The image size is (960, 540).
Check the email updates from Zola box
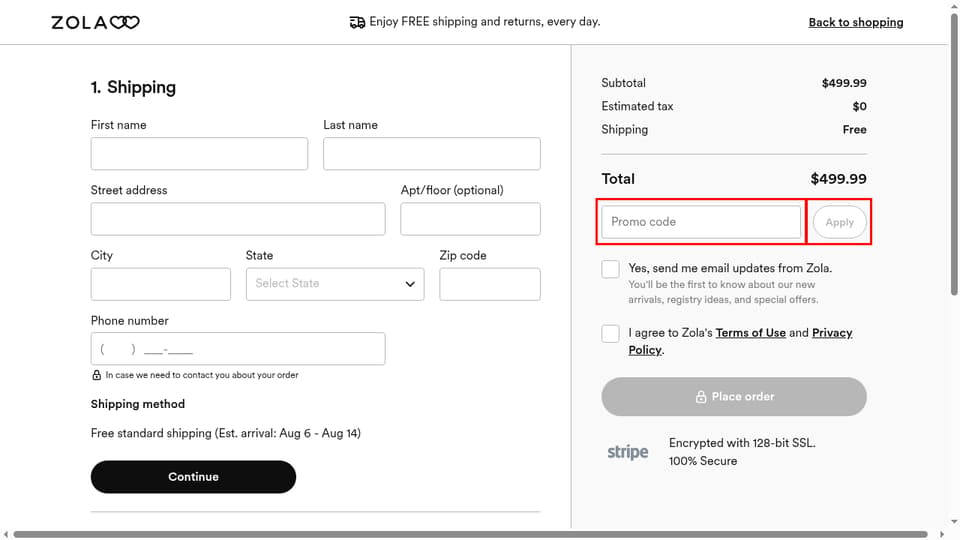click(x=610, y=269)
